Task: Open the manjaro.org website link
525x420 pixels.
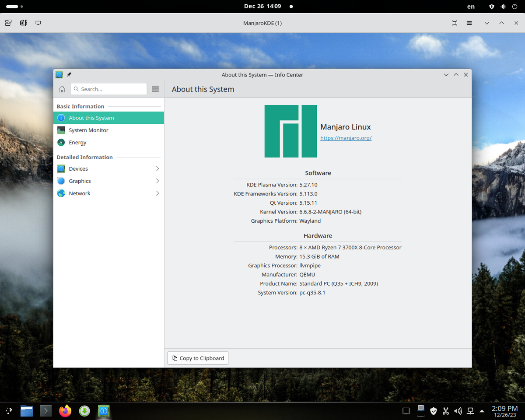Action: coord(346,138)
